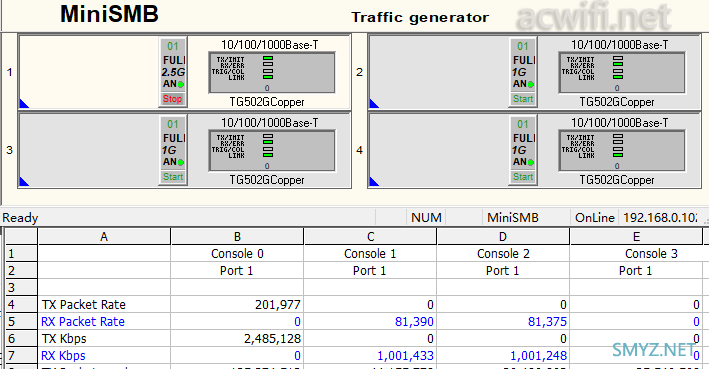709x369 pixels.
Task: Start traffic on port card 4
Action: 523,177
